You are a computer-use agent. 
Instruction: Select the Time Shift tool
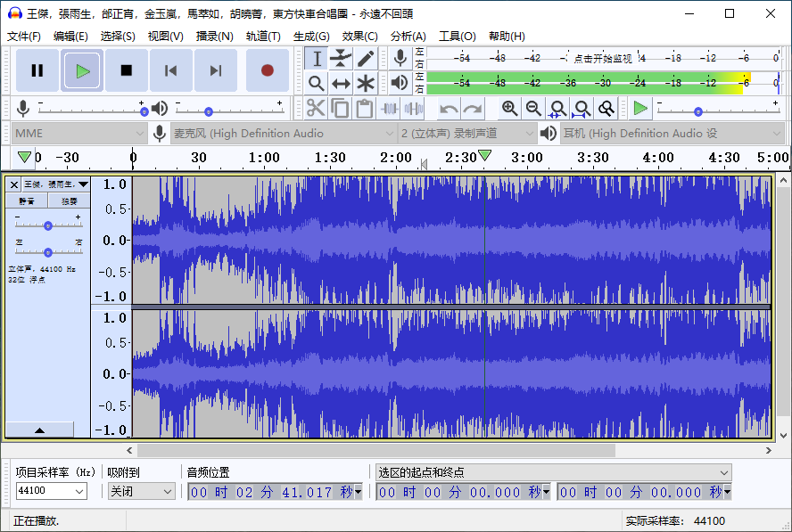click(341, 84)
